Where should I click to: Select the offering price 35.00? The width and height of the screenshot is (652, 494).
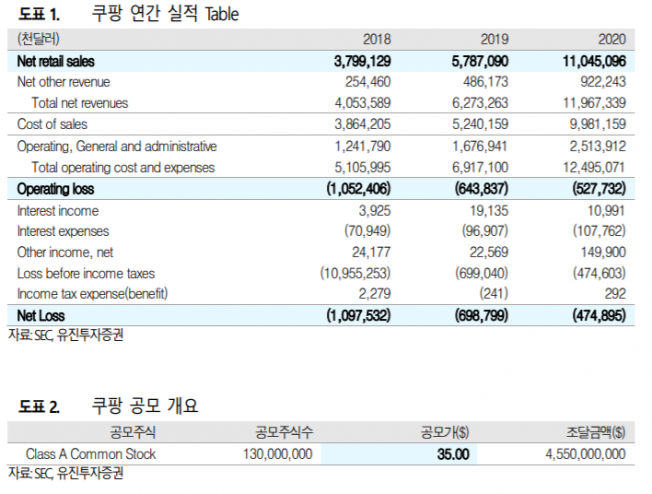(453, 454)
